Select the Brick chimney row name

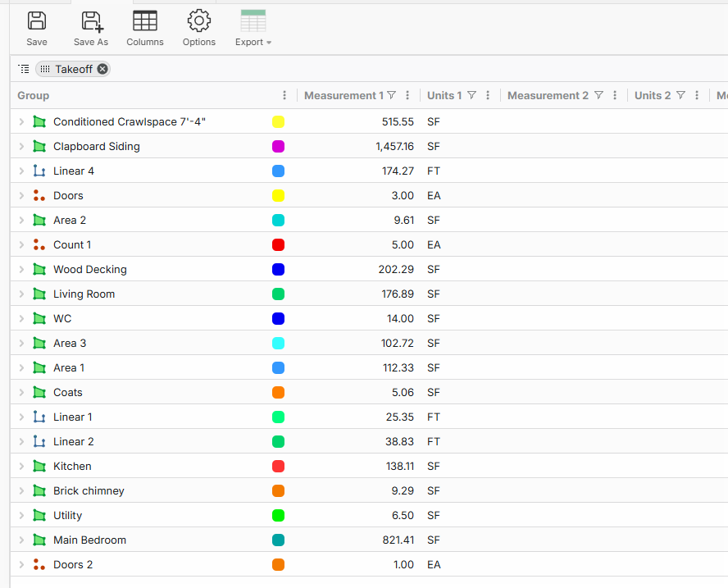(89, 491)
